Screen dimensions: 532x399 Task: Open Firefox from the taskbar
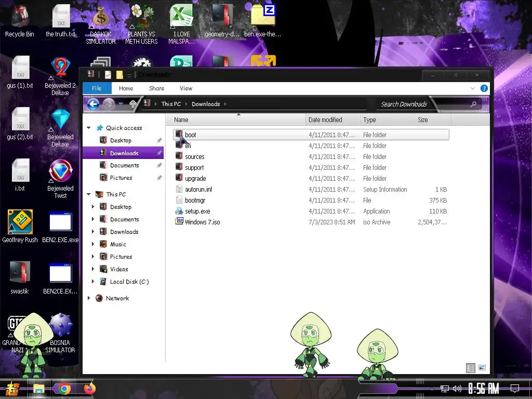pos(89,389)
